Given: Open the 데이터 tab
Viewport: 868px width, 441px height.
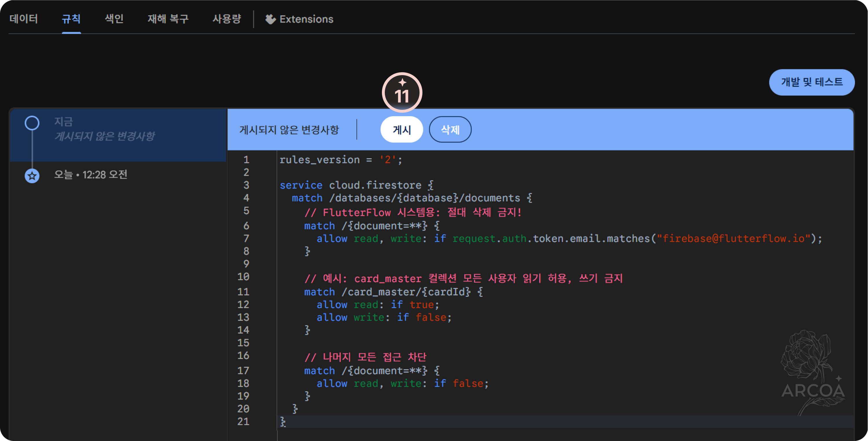Looking at the screenshot, I should (x=24, y=19).
